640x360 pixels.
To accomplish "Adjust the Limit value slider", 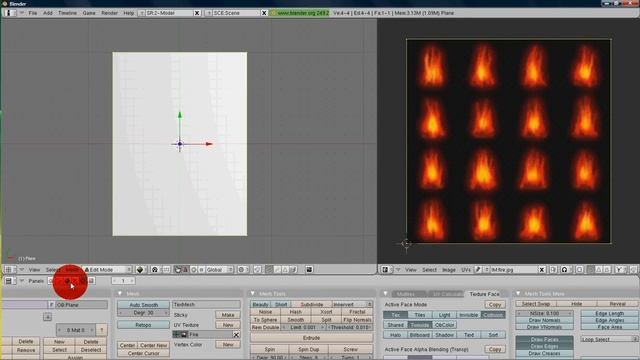I will (x=304, y=327).
